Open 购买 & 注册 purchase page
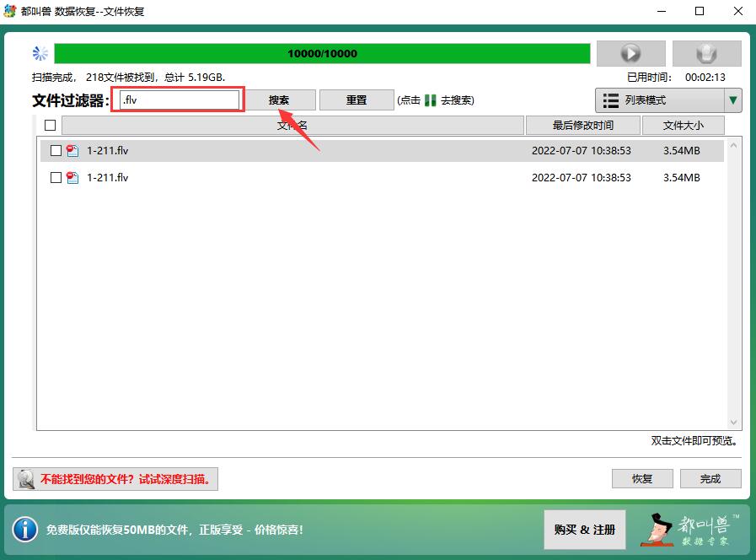This screenshot has width=756, height=560. click(x=584, y=530)
